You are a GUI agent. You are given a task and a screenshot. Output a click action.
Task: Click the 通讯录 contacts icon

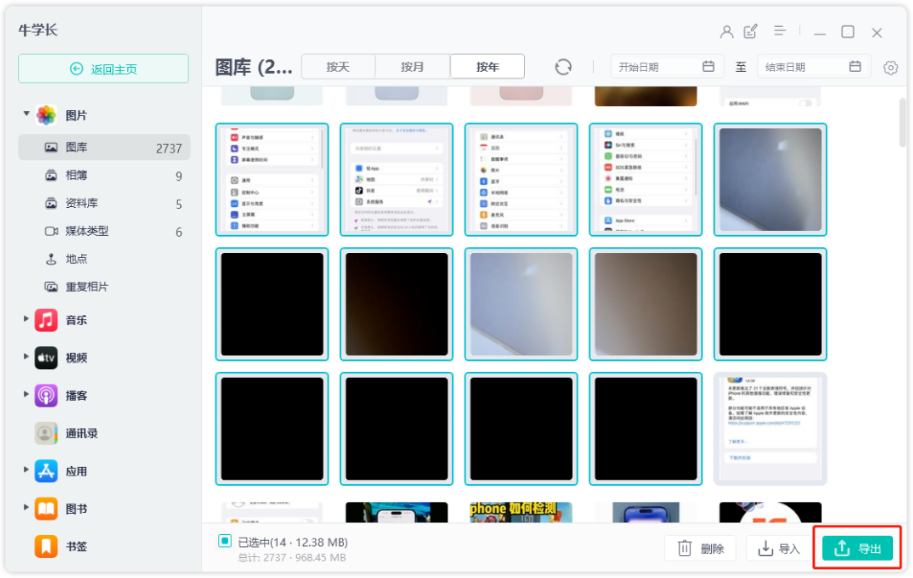coord(46,434)
